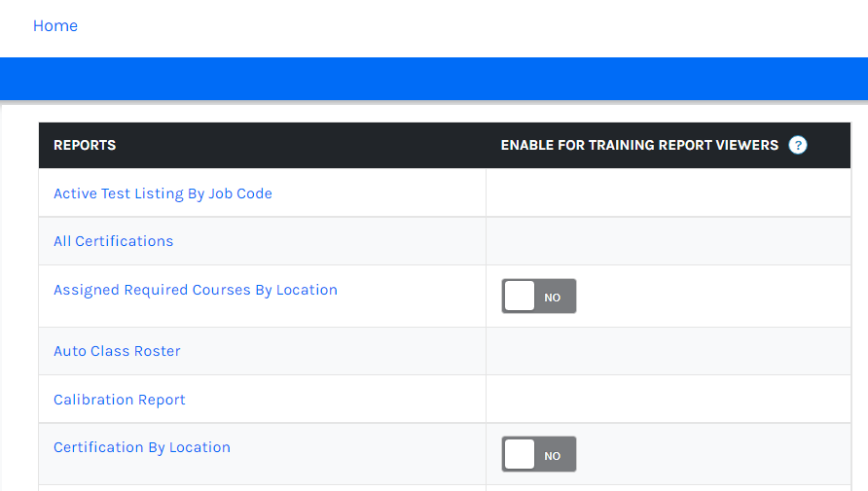Image resolution: width=868 pixels, height=491 pixels.
Task: Click empty enable cell for Calibration Report
Action: tap(668, 400)
